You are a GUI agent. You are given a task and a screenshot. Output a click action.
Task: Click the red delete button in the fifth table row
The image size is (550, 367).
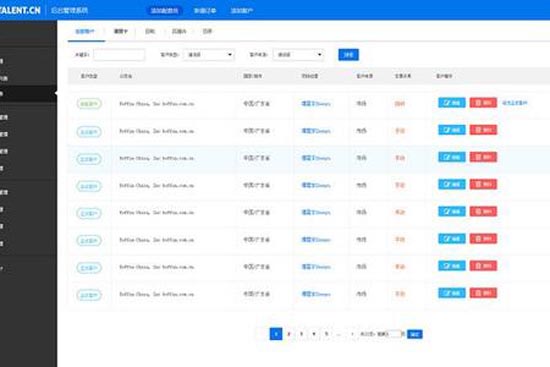point(483,212)
